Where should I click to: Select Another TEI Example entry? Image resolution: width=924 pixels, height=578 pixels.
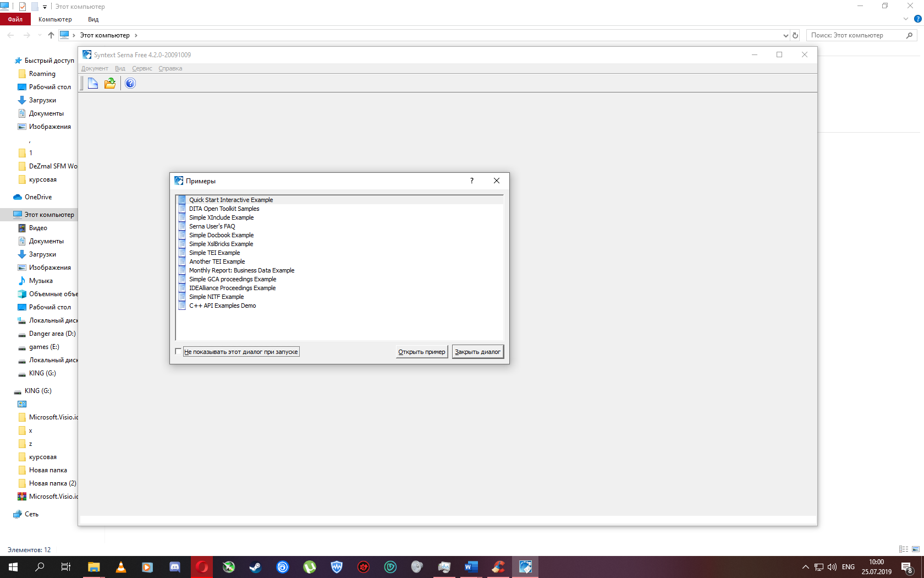tap(339, 261)
